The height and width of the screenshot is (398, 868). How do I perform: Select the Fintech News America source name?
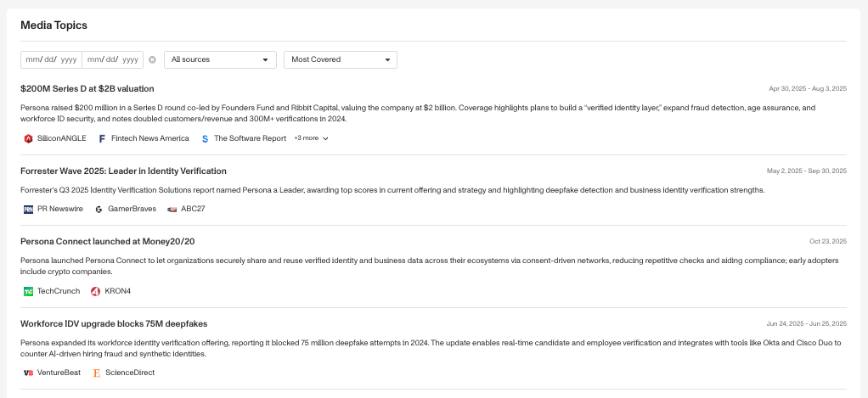tap(150, 138)
